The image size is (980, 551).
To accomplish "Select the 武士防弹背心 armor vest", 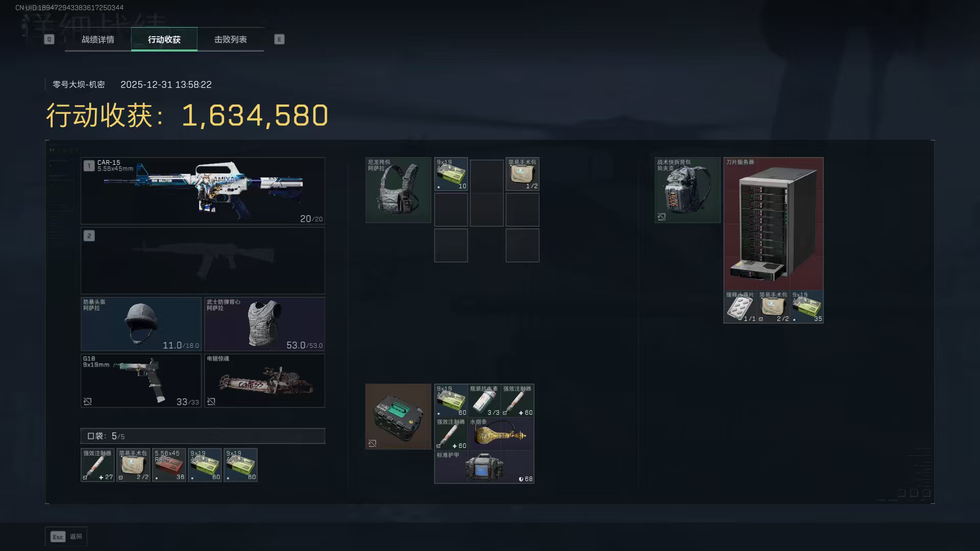I will pyautogui.click(x=264, y=324).
